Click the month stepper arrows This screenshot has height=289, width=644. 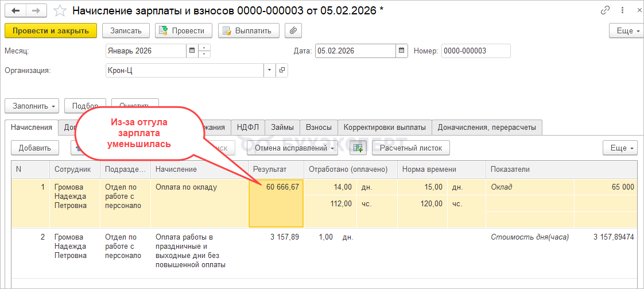(204, 51)
